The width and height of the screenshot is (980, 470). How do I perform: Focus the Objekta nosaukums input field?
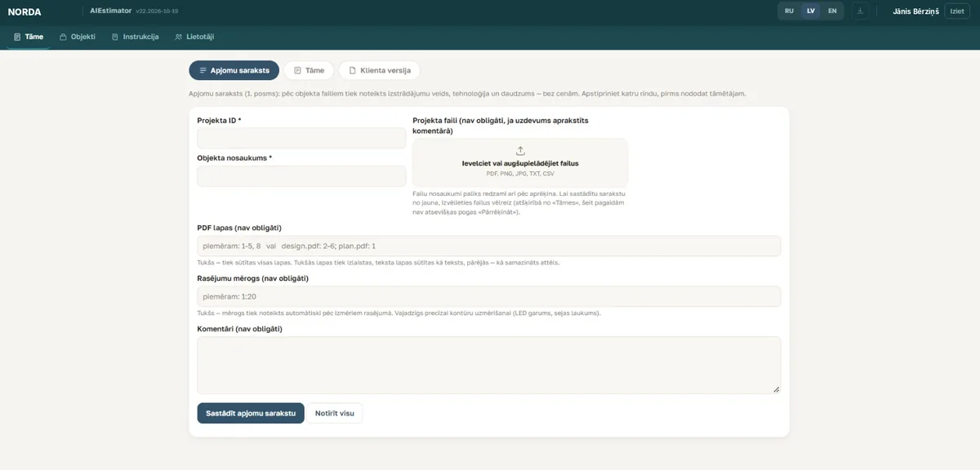point(301,175)
